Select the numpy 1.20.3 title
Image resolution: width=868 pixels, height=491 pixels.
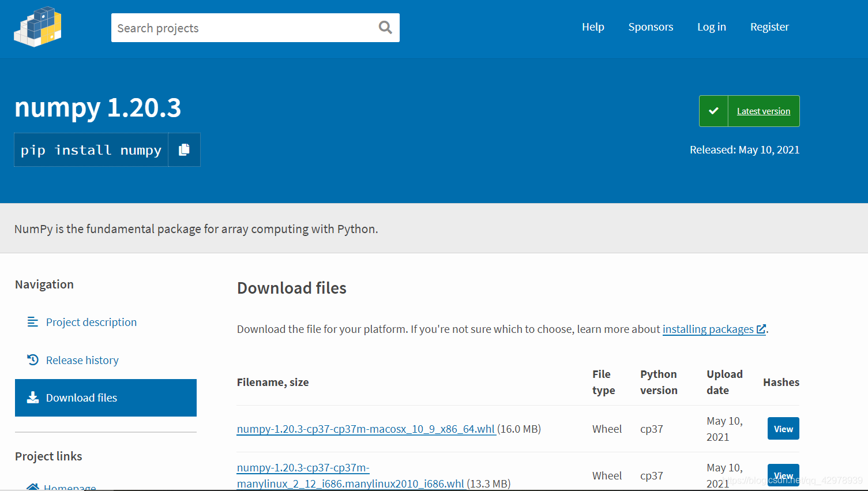point(98,107)
